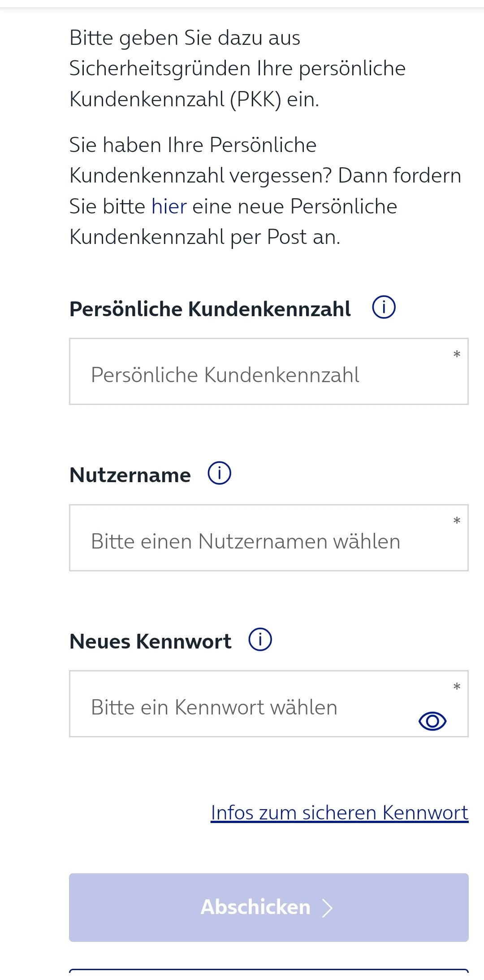Click the "Bitte einen Nutzernamen wählen" field
The height and width of the screenshot is (980, 484).
point(260,541)
